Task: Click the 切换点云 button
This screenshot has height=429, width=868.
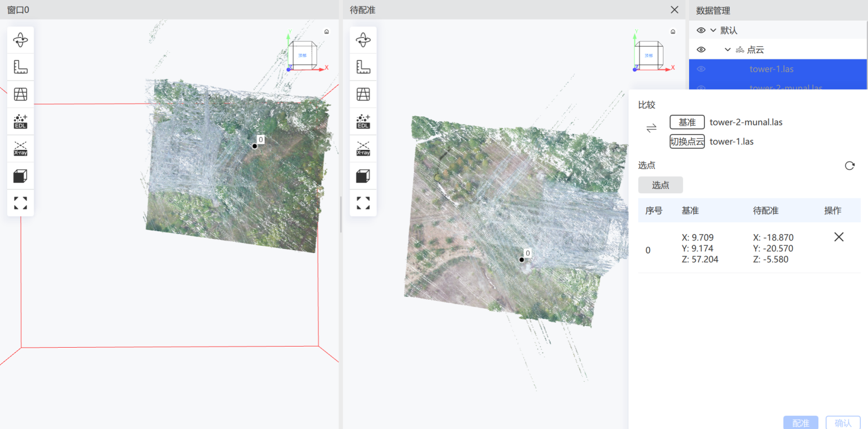Action: click(x=687, y=142)
